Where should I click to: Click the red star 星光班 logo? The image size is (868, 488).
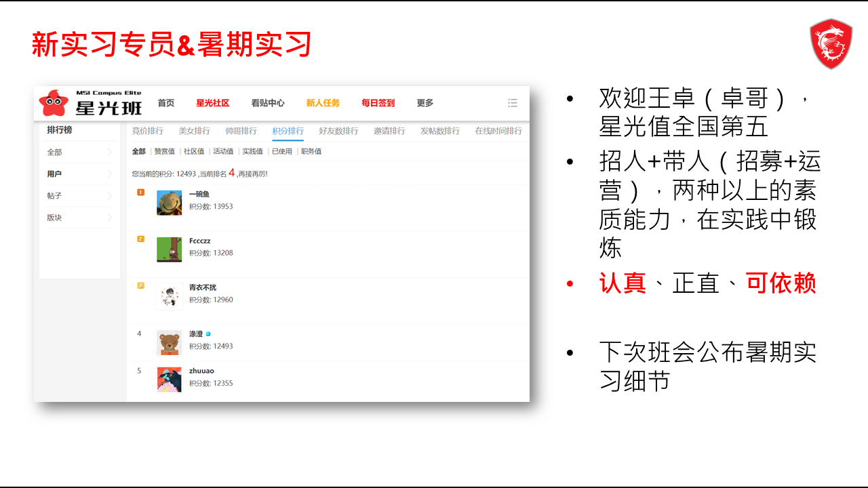91,103
